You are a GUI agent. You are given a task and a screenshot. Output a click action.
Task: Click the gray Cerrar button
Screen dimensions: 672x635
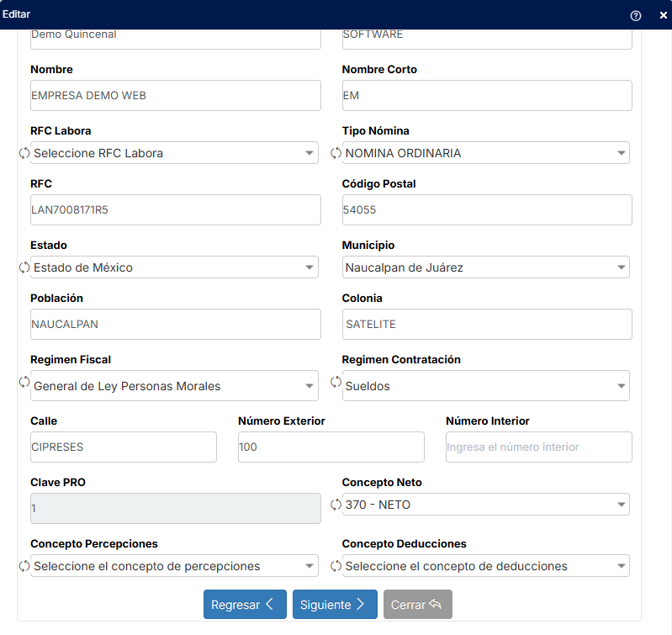pos(418,604)
